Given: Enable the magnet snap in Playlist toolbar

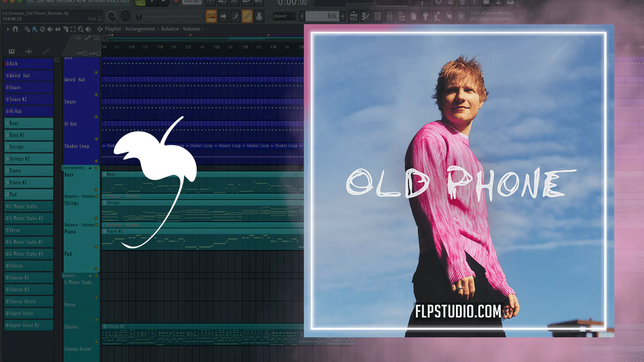Looking at the screenshot, I should pyautogui.click(x=15, y=29).
